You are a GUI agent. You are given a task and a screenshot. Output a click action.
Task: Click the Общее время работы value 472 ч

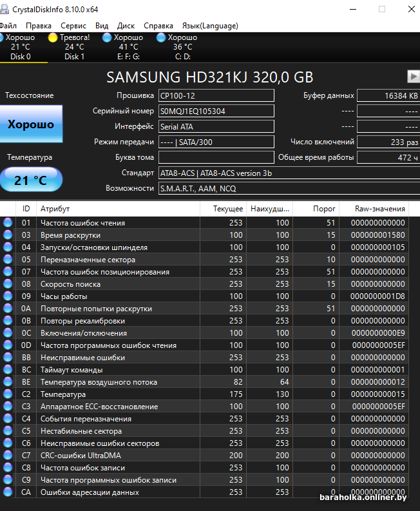pyautogui.click(x=388, y=157)
